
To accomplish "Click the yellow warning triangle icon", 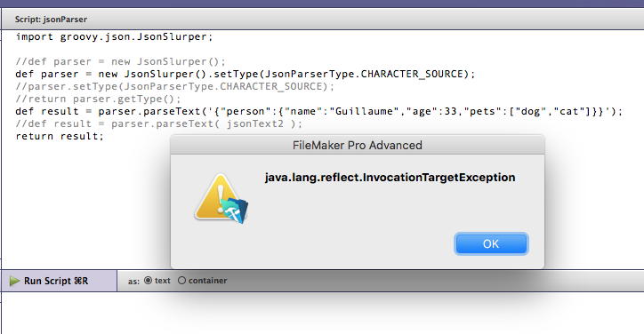I will coord(218,196).
